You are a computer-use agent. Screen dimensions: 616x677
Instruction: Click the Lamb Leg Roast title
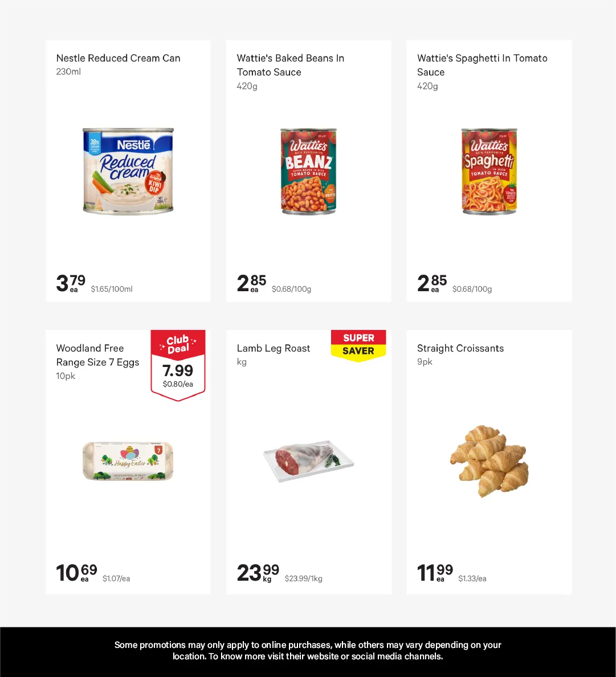click(x=274, y=348)
